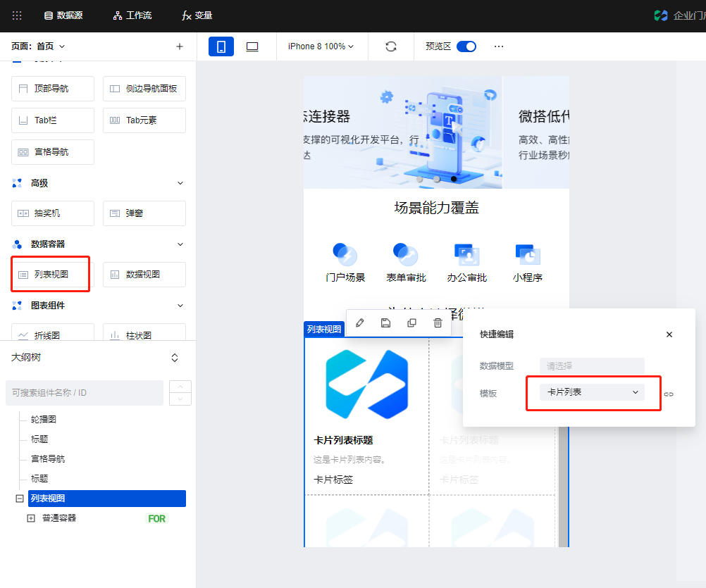Image resolution: width=706 pixels, height=588 pixels.
Task: Expand the 页面: 首页 page selector
Action: [x=38, y=46]
